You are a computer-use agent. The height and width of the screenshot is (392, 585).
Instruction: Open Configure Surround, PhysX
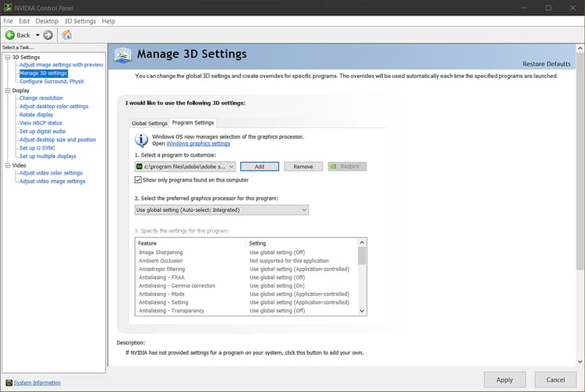click(x=51, y=81)
